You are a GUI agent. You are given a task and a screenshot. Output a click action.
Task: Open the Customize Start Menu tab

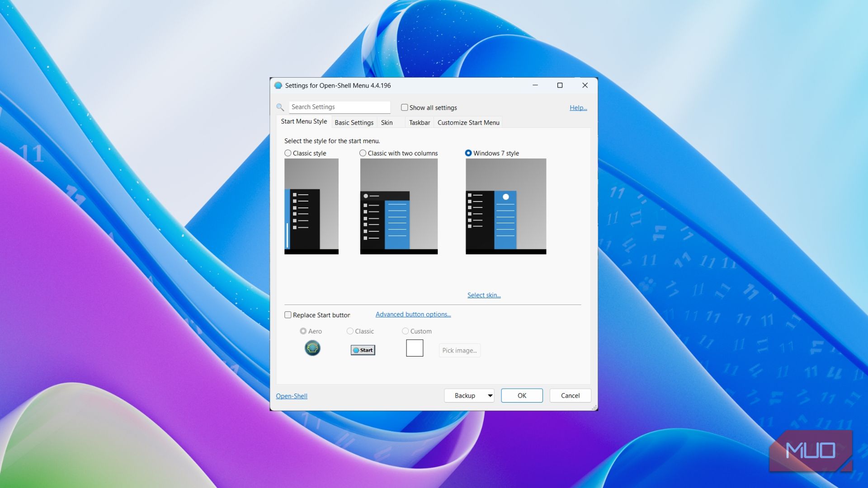coord(468,122)
